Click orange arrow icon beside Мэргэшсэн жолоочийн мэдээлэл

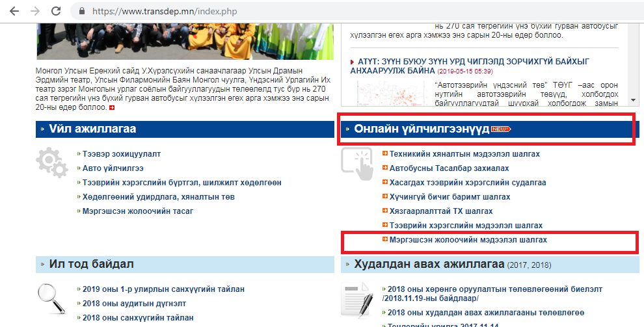click(385, 239)
